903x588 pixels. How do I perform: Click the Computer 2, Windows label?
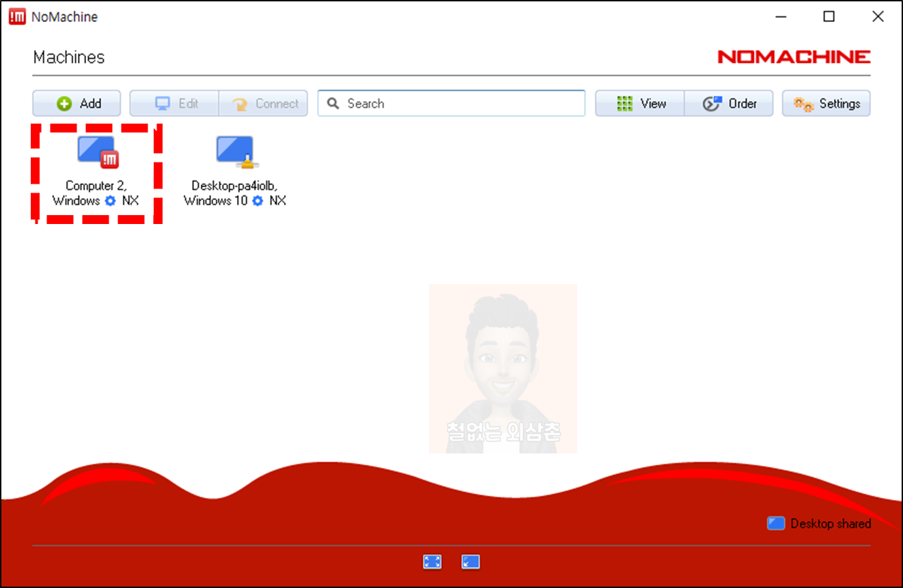click(x=96, y=193)
